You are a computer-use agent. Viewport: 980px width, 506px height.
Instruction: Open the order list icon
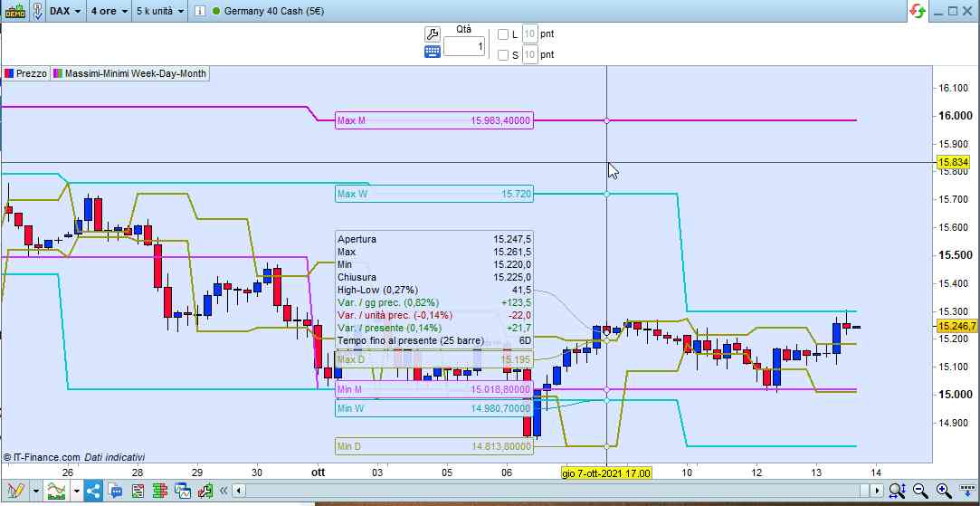point(138,491)
